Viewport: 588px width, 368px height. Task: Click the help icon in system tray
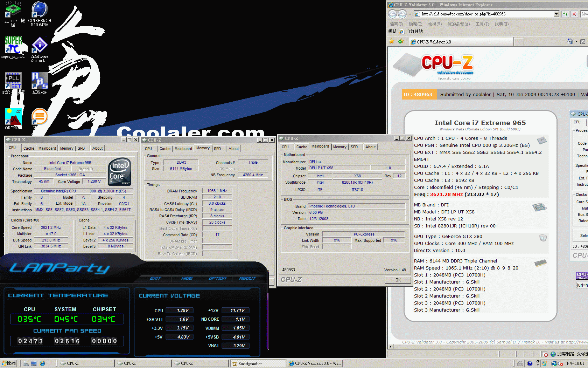pyautogui.click(x=530, y=363)
